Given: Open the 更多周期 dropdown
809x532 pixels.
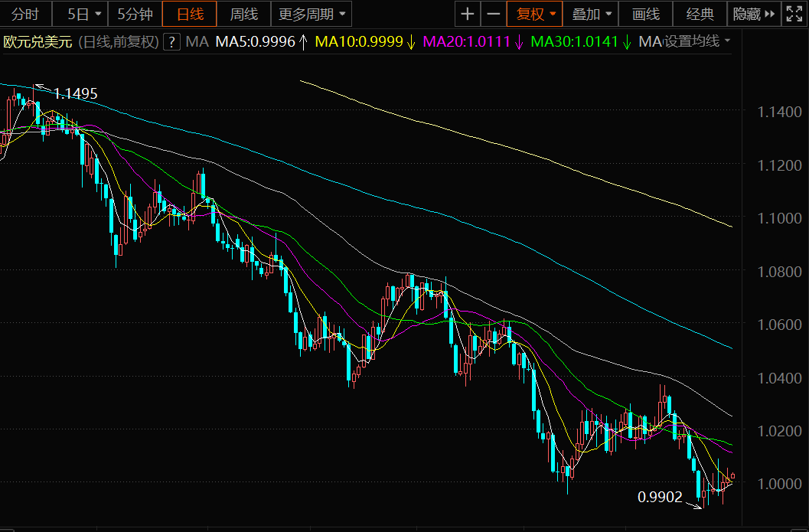Looking at the screenshot, I should 312,14.
